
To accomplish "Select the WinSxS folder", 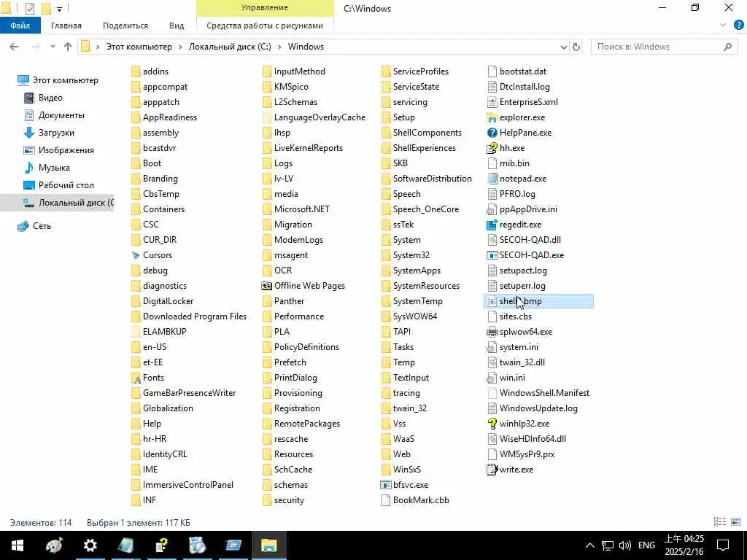I will 401,470.
